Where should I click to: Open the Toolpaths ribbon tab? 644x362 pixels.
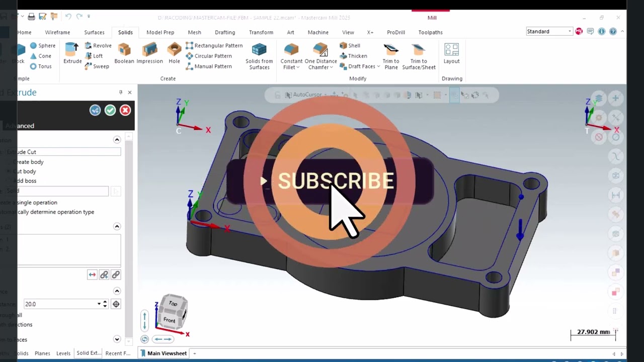(430, 32)
